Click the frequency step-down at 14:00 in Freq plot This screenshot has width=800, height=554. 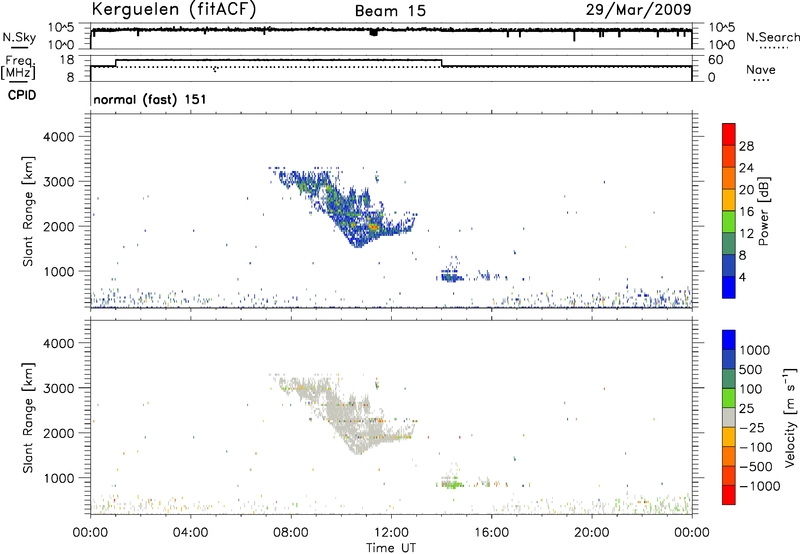click(x=442, y=63)
